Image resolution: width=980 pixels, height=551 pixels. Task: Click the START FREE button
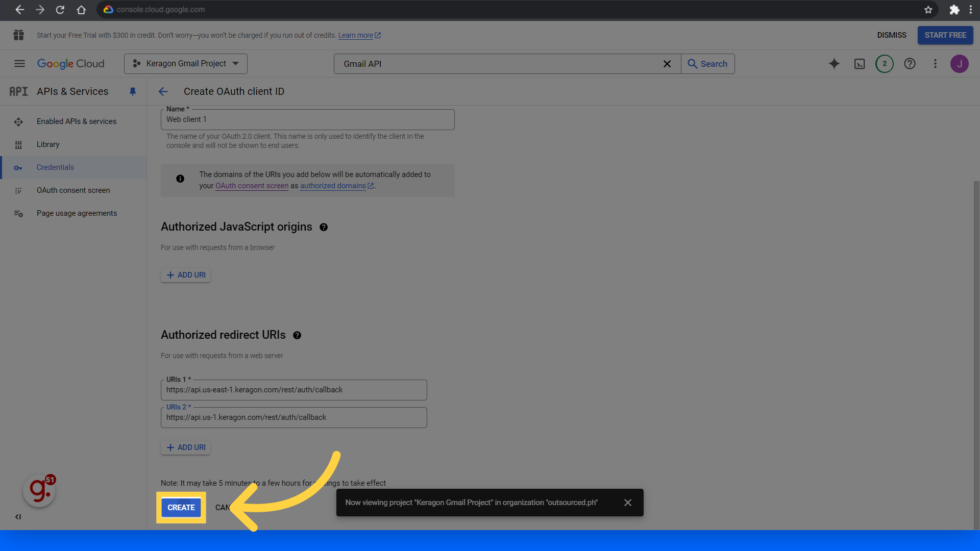click(945, 35)
